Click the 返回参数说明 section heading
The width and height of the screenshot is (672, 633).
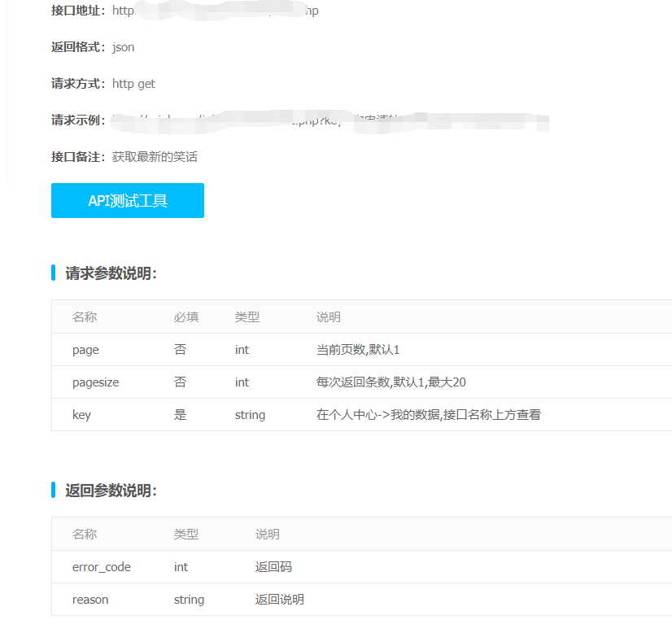tap(111, 491)
